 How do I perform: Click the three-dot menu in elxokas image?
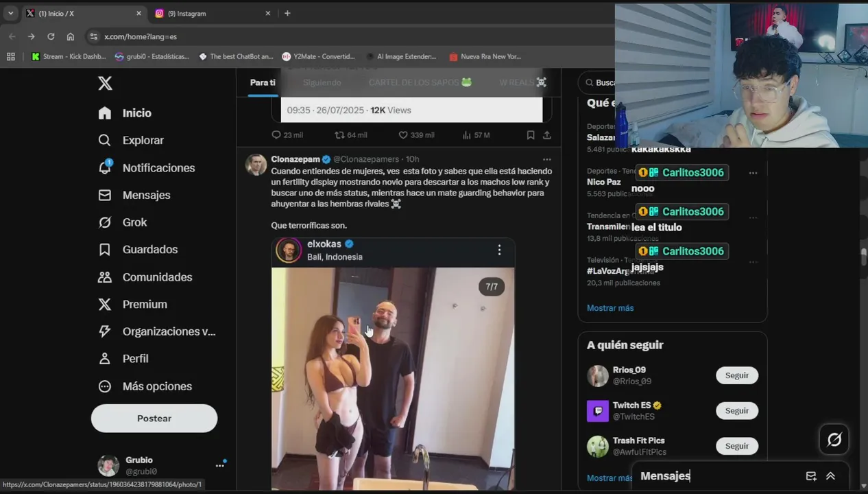coord(499,250)
